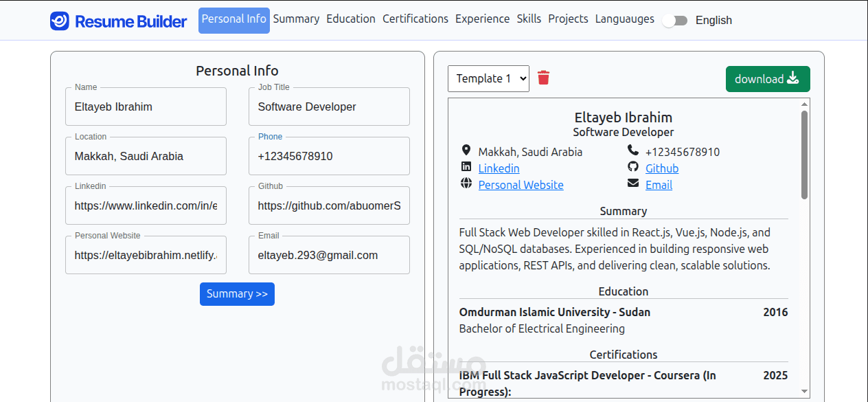Open the Linkedin link in the resume preview
This screenshot has height=402, width=868.
pos(499,168)
